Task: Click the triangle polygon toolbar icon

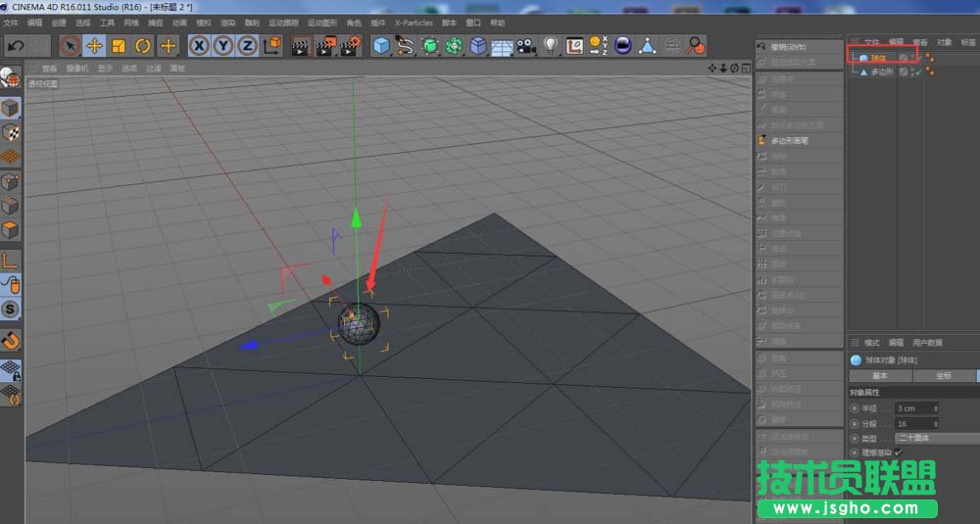Action: (648, 46)
